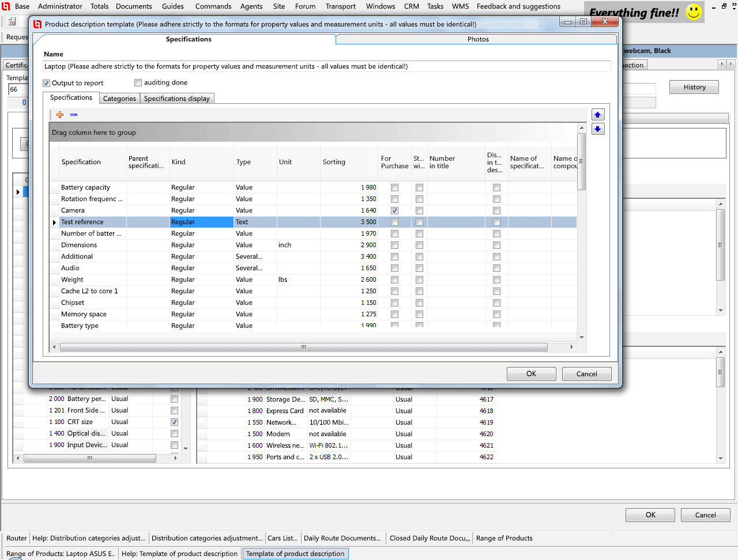Click the red application logo icon
The image size is (738, 560).
pyautogui.click(x=6, y=6)
